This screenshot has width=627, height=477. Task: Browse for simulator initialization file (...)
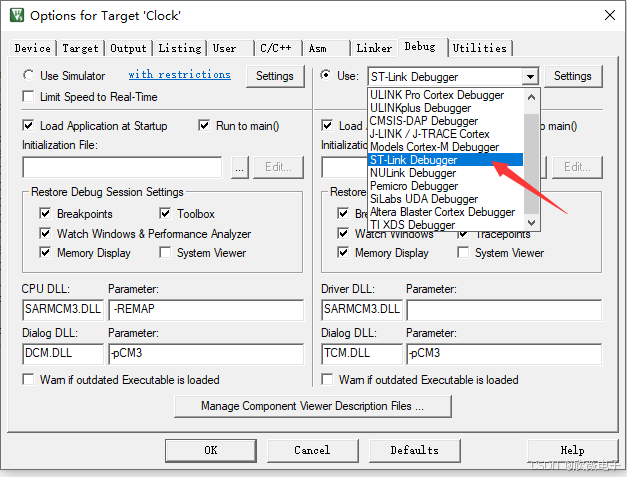coord(240,167)
